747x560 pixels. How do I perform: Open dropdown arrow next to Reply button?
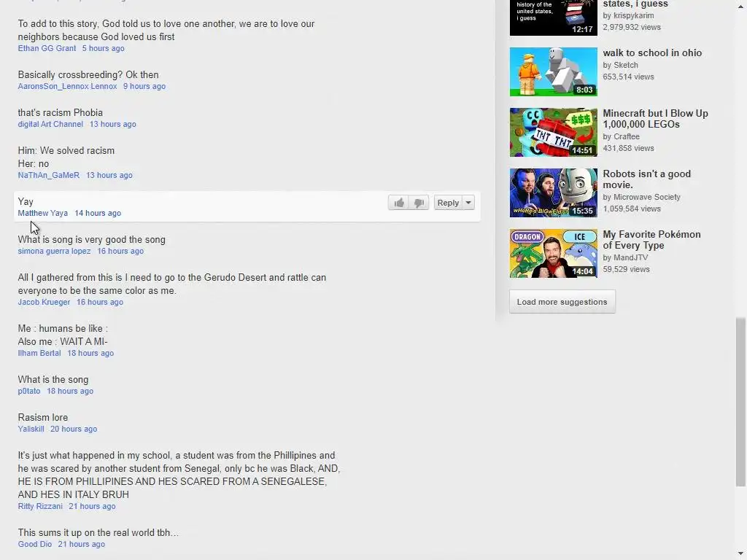[x=468, y=203]
